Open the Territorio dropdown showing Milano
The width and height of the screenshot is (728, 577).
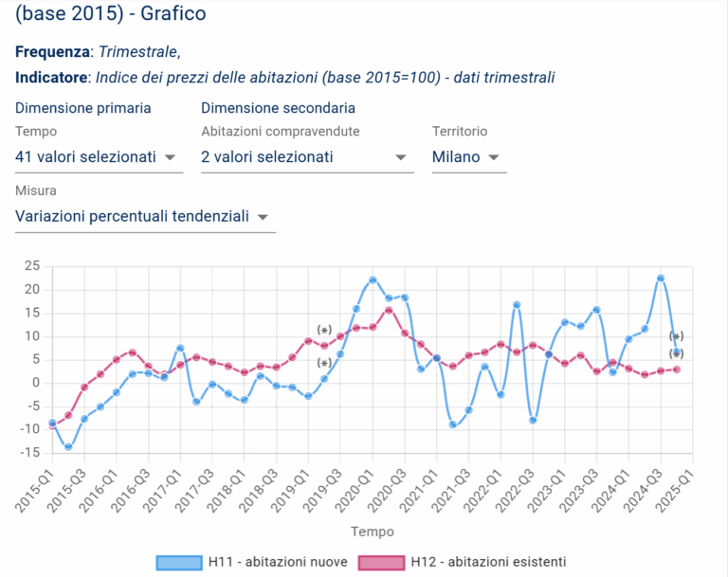pyautogui.click(x=468, y=157)
